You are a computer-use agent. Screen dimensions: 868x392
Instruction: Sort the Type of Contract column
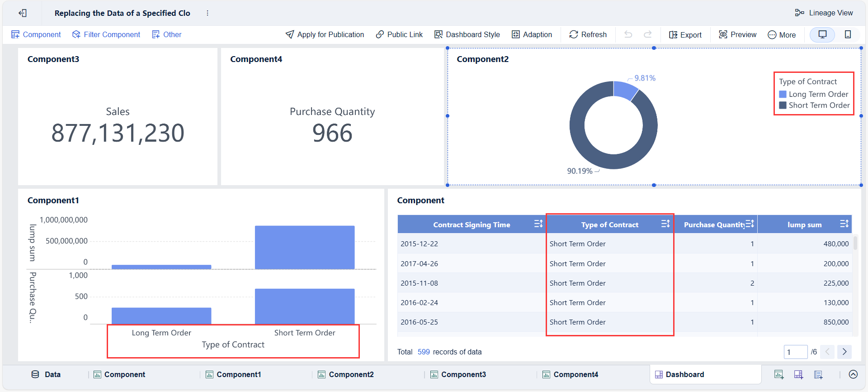coord(665,224)
